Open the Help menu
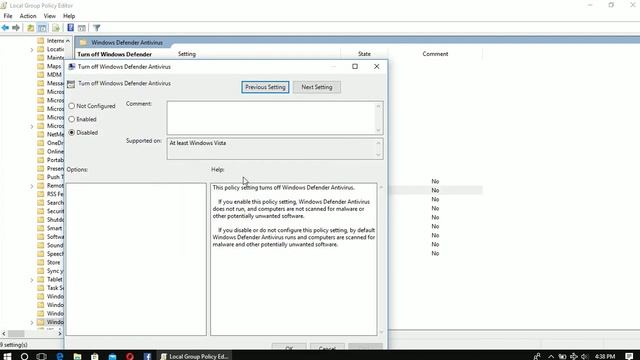The image size is (640, 360). 69,16
